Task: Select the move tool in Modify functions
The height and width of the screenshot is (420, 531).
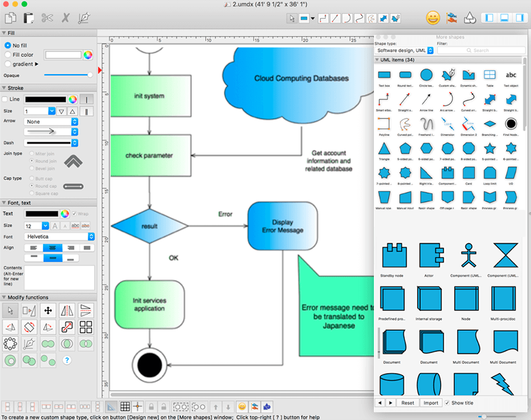Action: click(48, 310)
